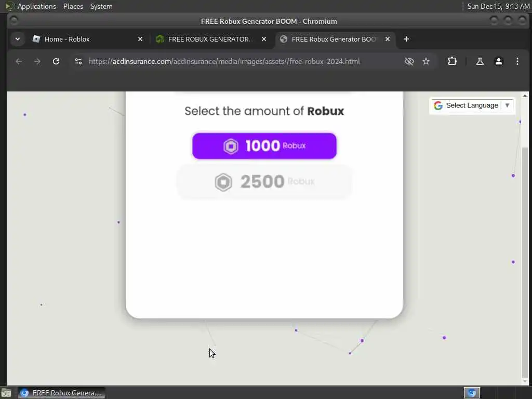Open the Select Language dropdown
The image size is (532, 399).
(x=472, y=105)
